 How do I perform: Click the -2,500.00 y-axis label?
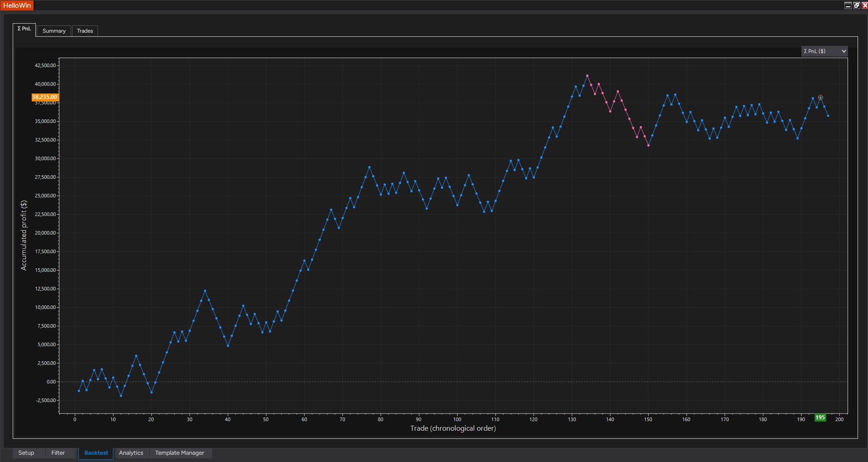point(45,400)
